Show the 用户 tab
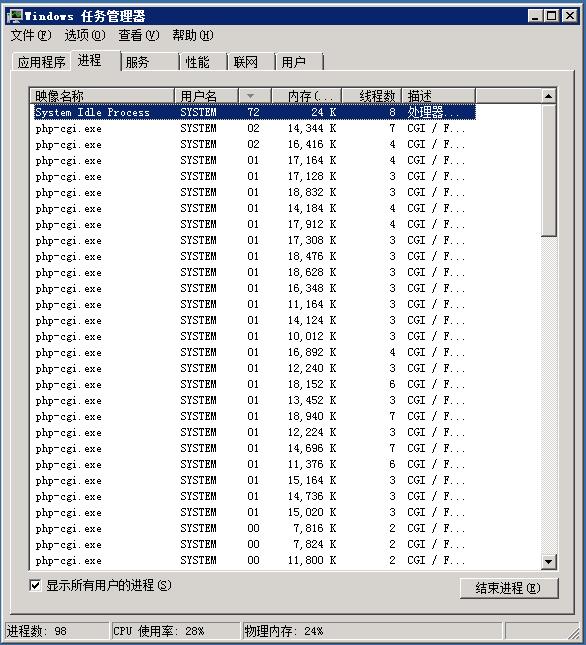 coord(299,62)
